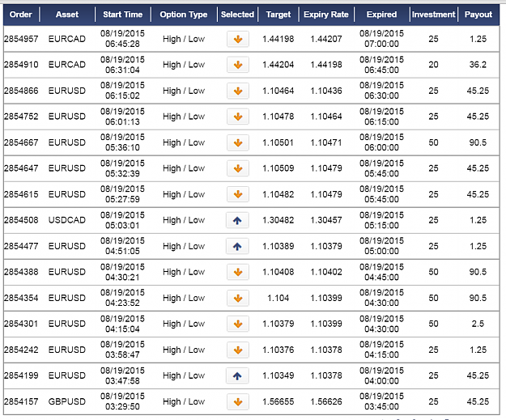Sort the table by Payout header
506x420 pixels.
[x=478, y=15]
